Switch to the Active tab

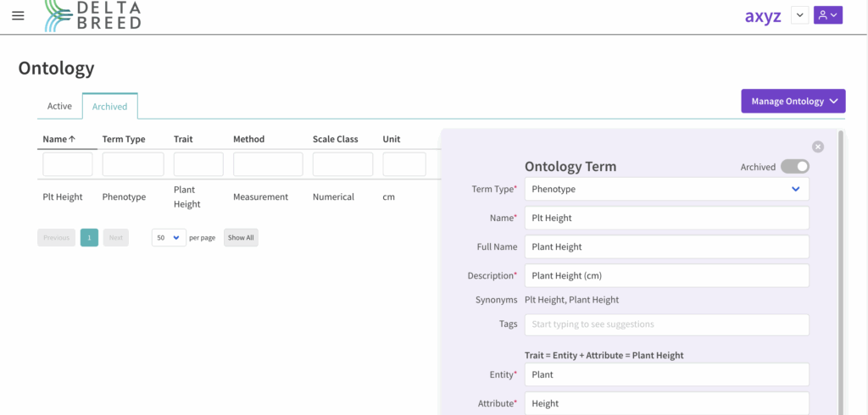[x=59, y=106]
